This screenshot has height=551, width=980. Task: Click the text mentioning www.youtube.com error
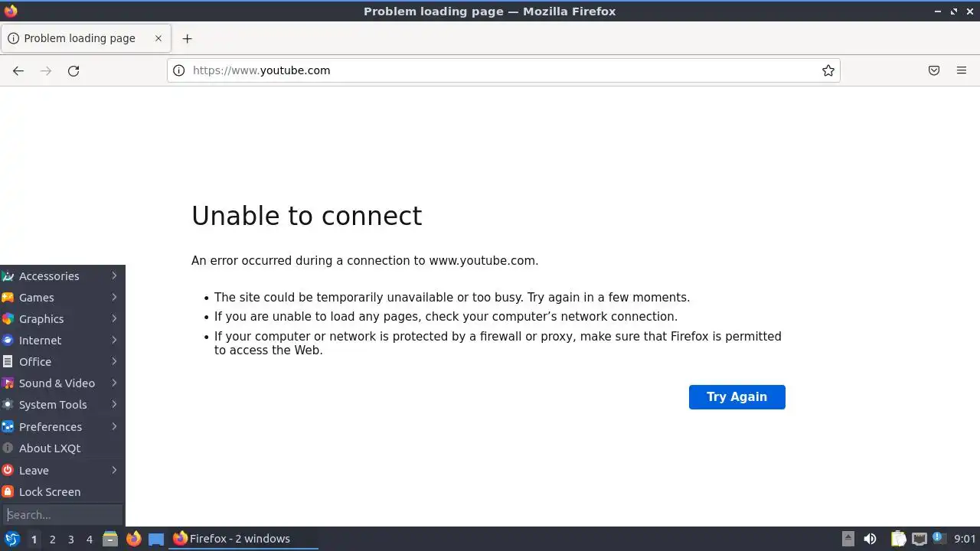364,260
